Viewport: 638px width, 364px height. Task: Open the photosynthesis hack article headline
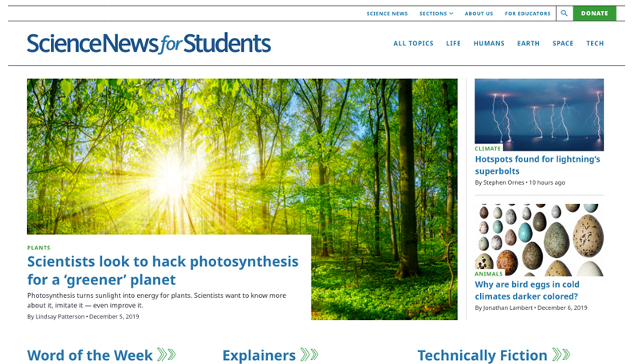(163, 271)
